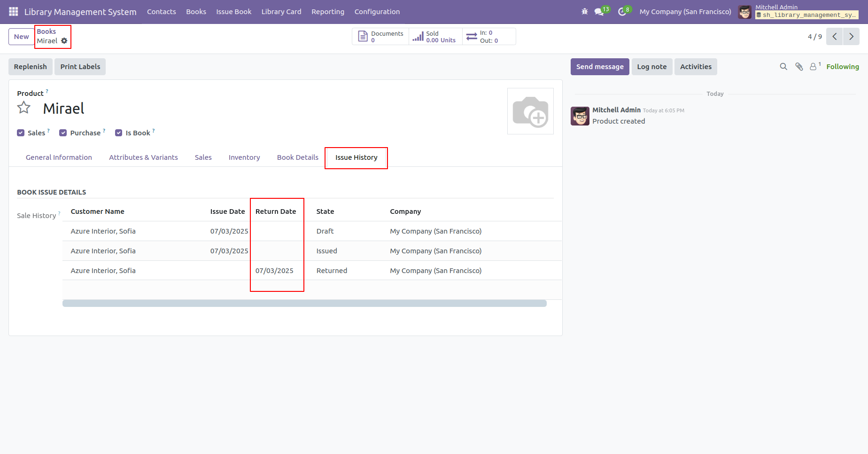Open the Issued state row
Screen dimensions: 868x454
point(312,251)
